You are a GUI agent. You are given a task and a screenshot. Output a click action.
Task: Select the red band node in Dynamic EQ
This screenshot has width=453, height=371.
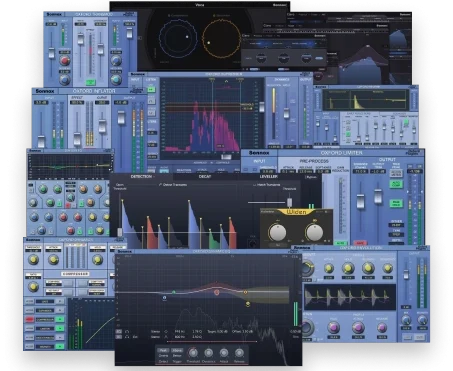coord(217,292)
